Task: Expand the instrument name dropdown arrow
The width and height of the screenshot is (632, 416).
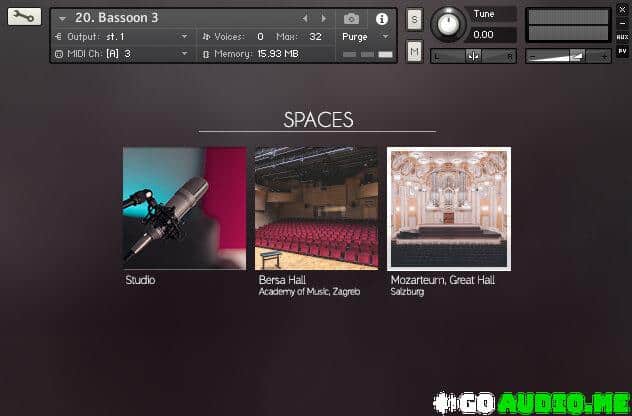Action: pyautogui.click(x=63, y=18)
